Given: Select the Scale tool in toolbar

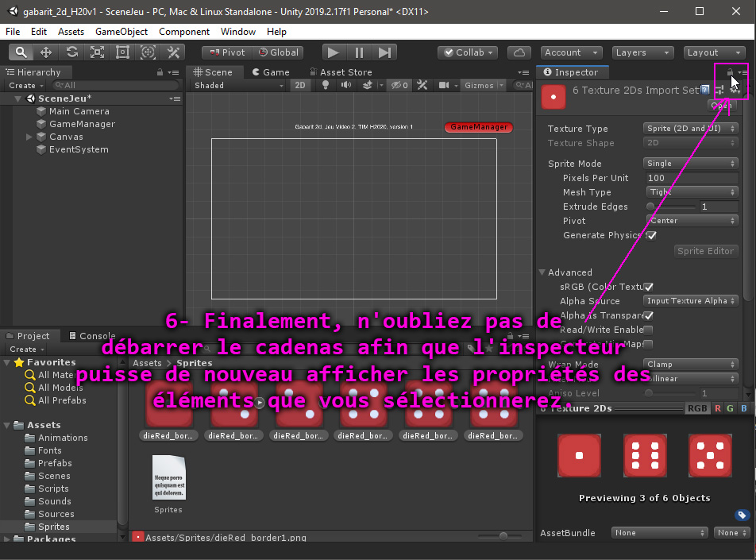Looking at the screenshot, I should [x=98, y=52].
